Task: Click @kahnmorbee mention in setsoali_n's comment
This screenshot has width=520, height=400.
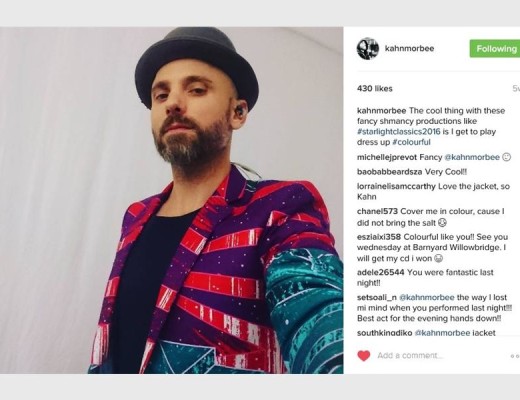Action: tap(427, 297)
